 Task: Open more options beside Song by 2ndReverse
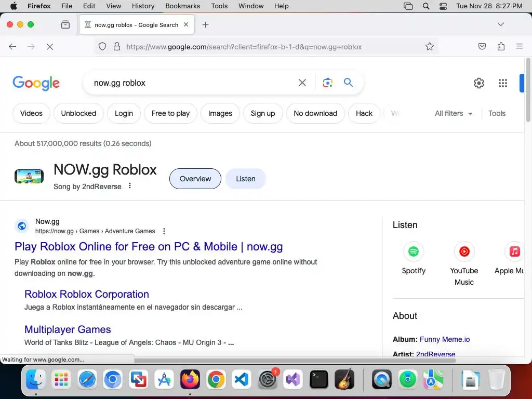(x=129, y=185)
